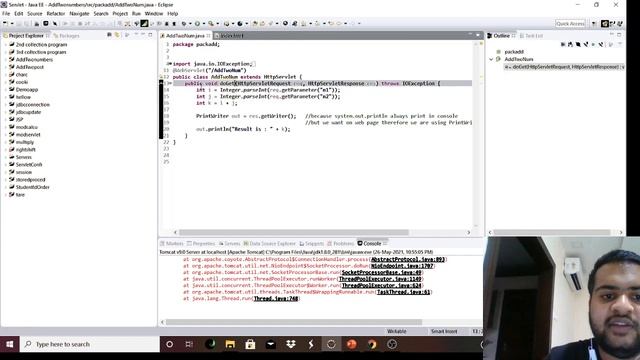Click the taskbar search box
Image resolution: width=640 pixels, height=360 pixels.
point(90,344)
